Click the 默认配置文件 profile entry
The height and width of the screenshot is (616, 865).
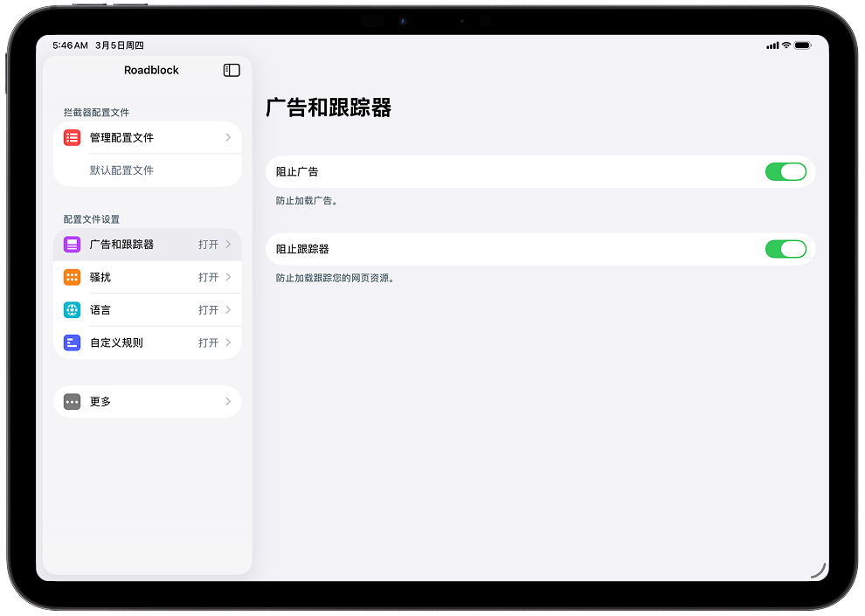point(122,170)
